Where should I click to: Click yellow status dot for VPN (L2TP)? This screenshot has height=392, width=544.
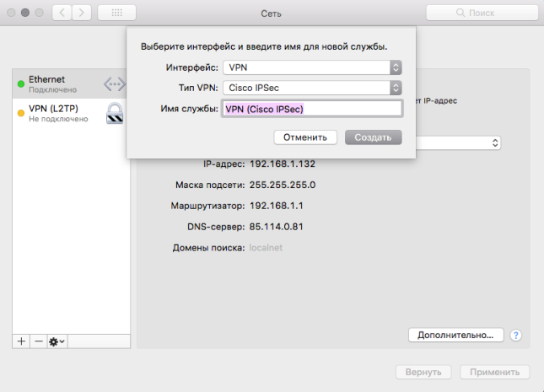[21, 113]
